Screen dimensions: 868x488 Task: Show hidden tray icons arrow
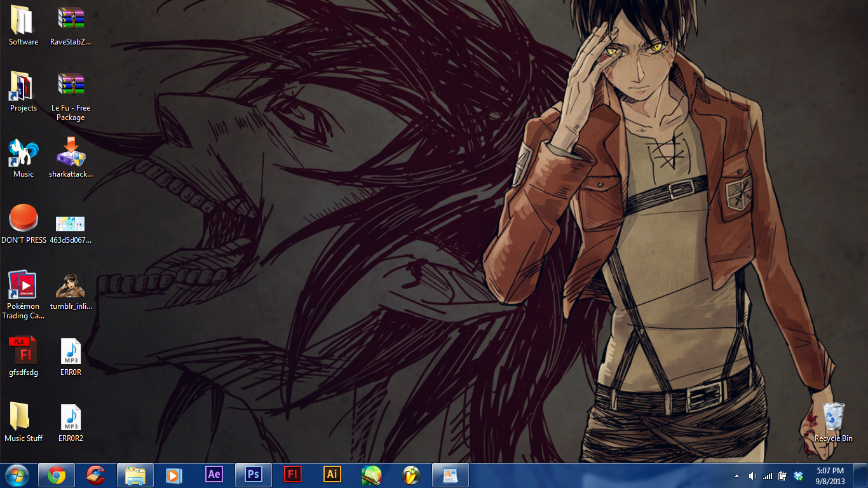click(x=736, y=475)
